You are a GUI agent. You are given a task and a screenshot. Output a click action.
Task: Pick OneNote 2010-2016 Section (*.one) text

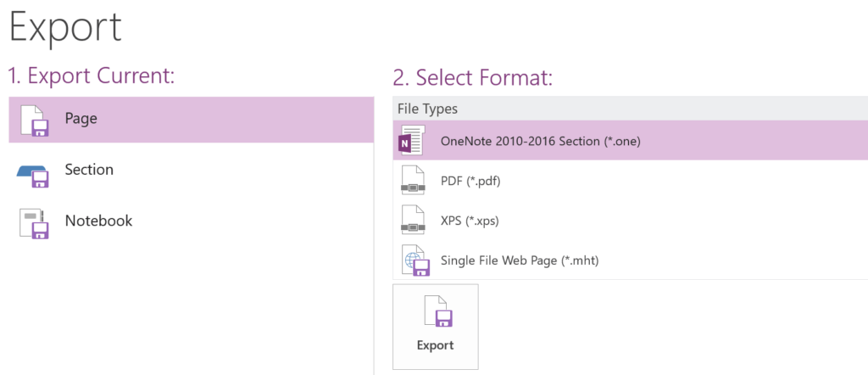point(540,141)
